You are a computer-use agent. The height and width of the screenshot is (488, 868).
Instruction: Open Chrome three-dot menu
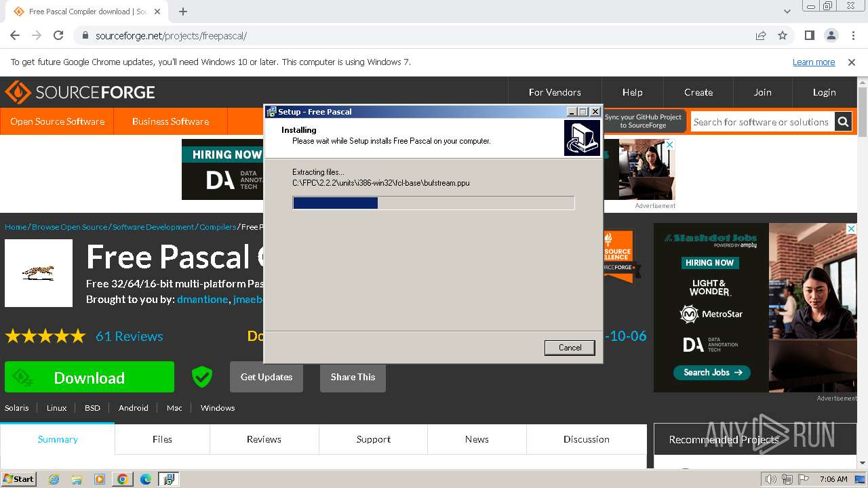852,36
